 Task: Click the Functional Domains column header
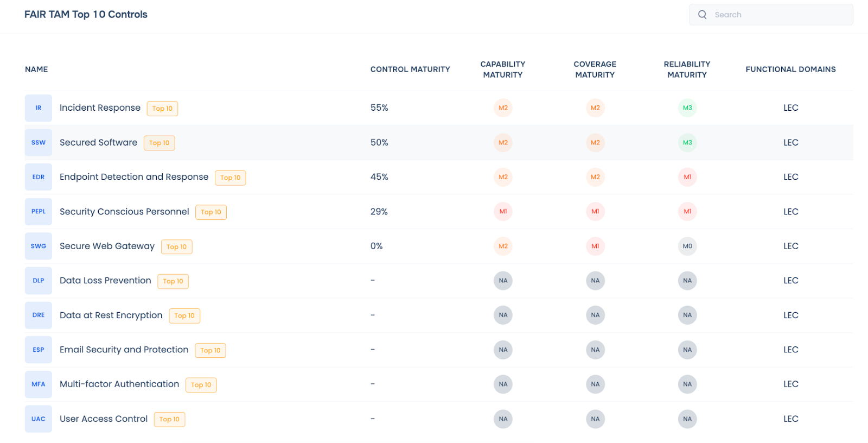[790, 69]
